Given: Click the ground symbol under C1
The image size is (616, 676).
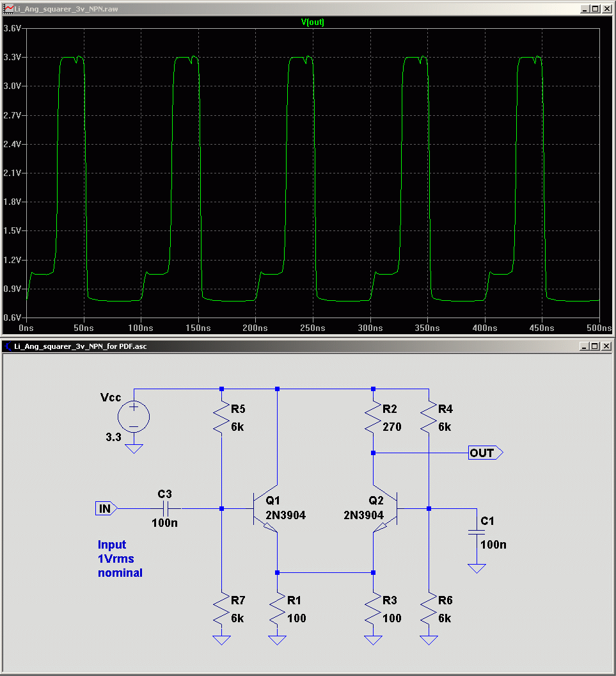Looking at the screenshot, I should click(x=477, y=568).
